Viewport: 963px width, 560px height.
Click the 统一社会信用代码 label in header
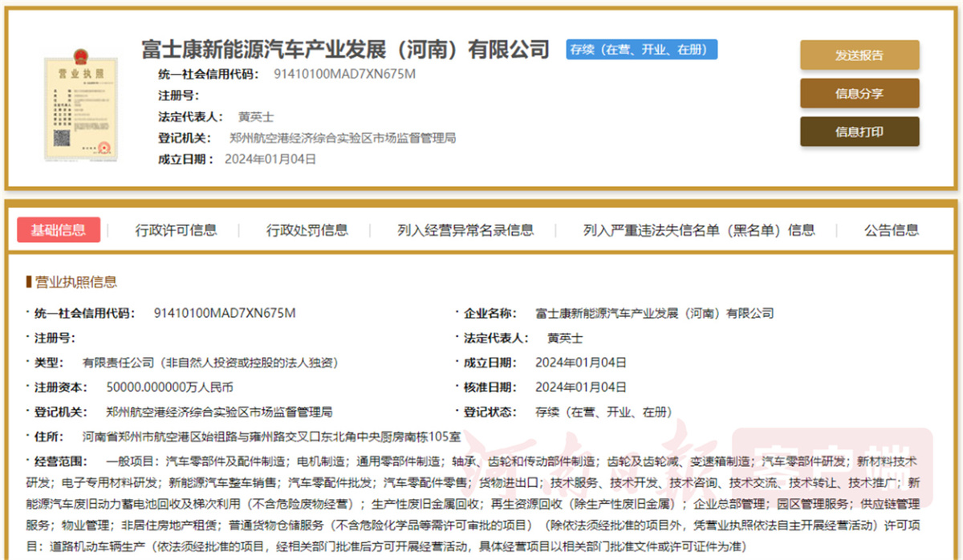pos(209,74)
